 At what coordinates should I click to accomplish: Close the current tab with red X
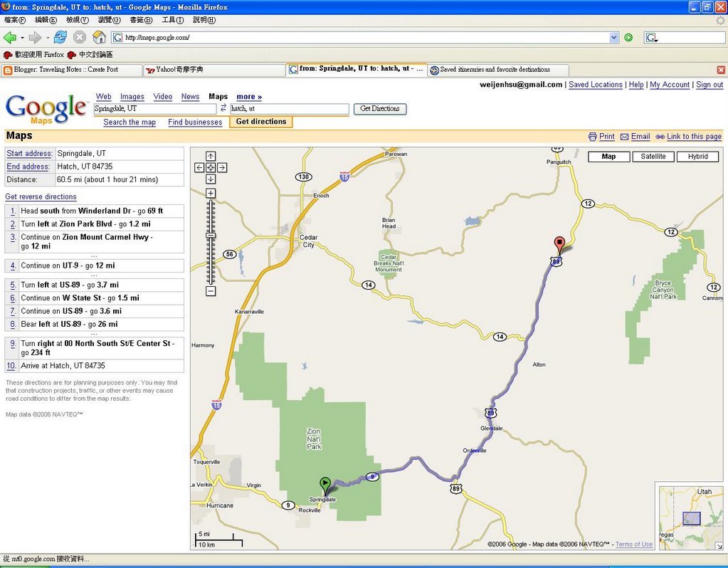(x=721, y=70)
